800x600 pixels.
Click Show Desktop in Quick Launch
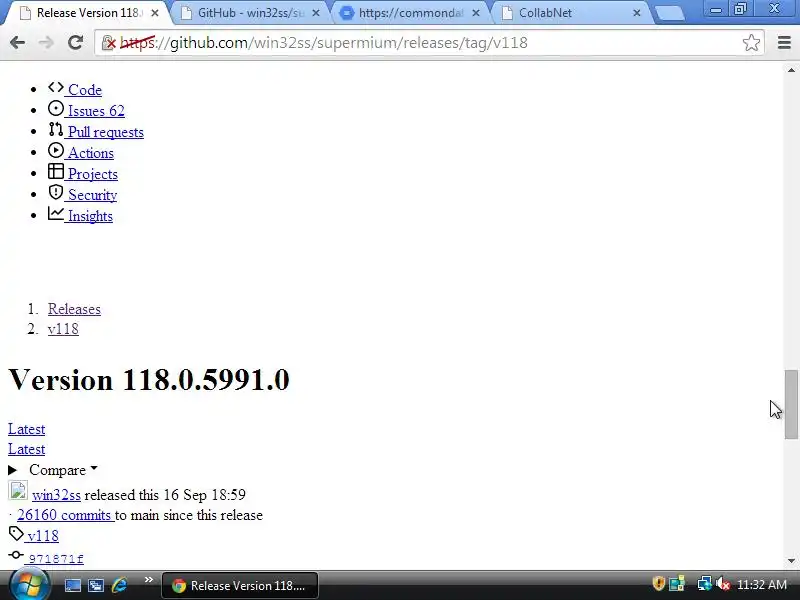click(x=72, y=585)
